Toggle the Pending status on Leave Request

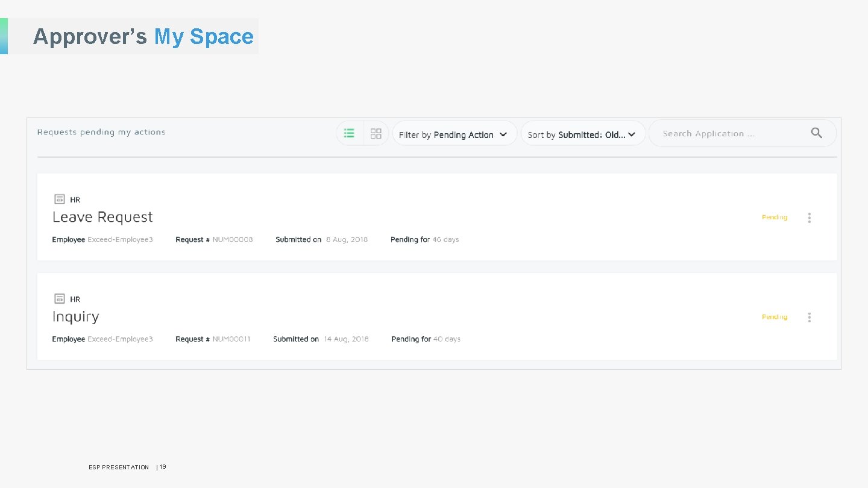point(774,217)
